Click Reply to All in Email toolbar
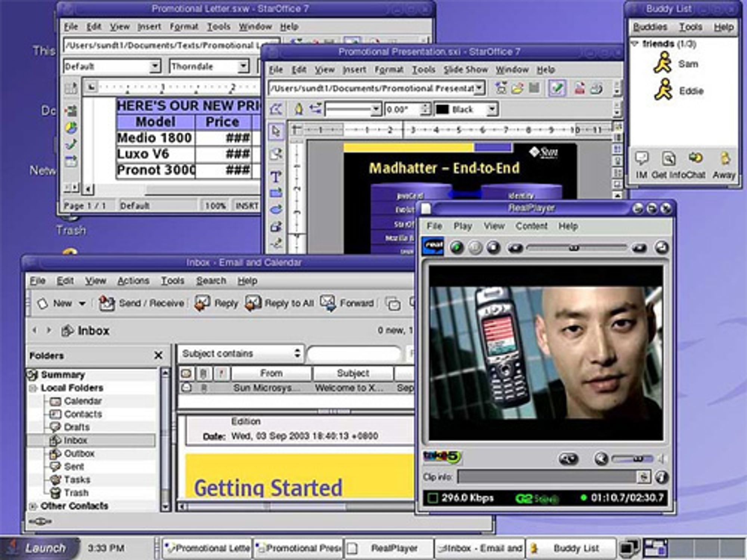Image resolution: width=747 pixels, height=560 pixels. point(279,303)
